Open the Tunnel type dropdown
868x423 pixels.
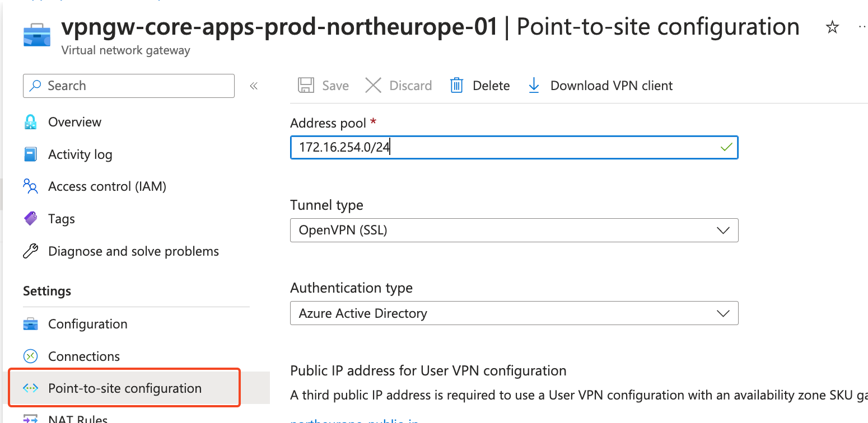pyautogui.click(x=514, y=230)
